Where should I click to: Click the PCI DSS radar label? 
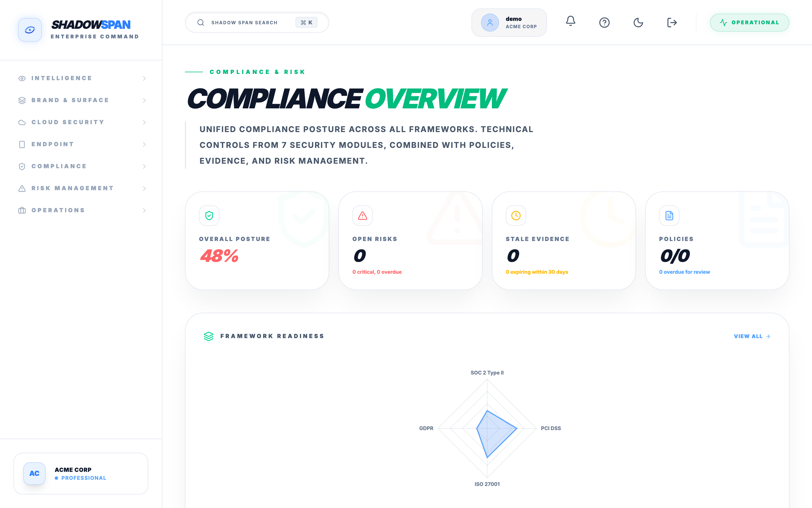(551, 428)
